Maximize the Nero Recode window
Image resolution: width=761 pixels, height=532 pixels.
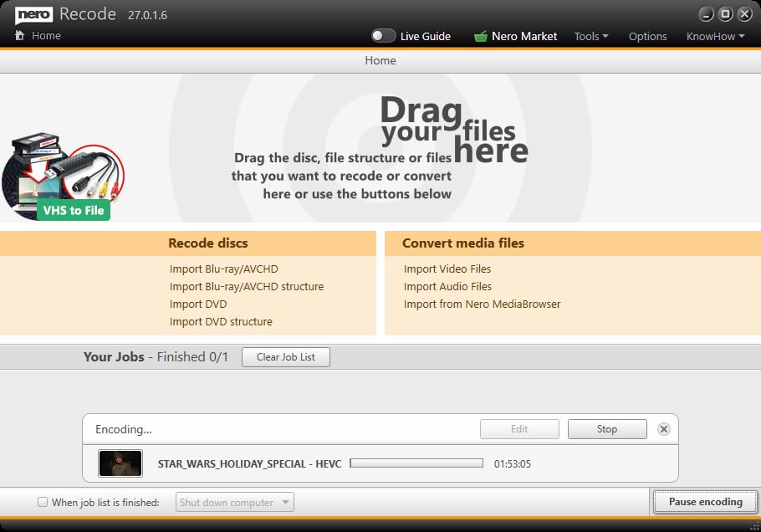click(725, 14)
